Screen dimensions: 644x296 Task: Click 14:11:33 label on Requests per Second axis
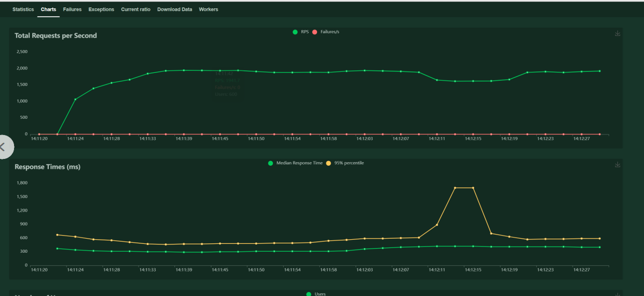point(148,139)
